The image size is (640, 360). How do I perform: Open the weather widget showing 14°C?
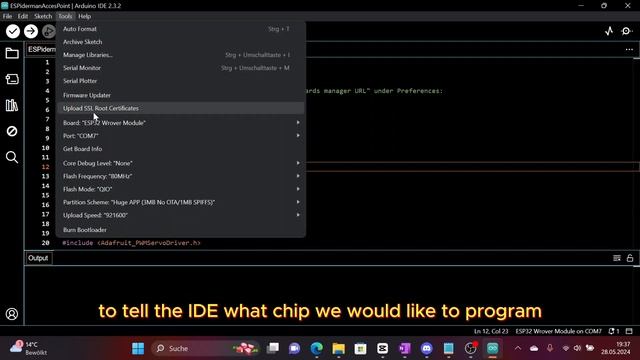pyautogui.click(x=29, y=348)
